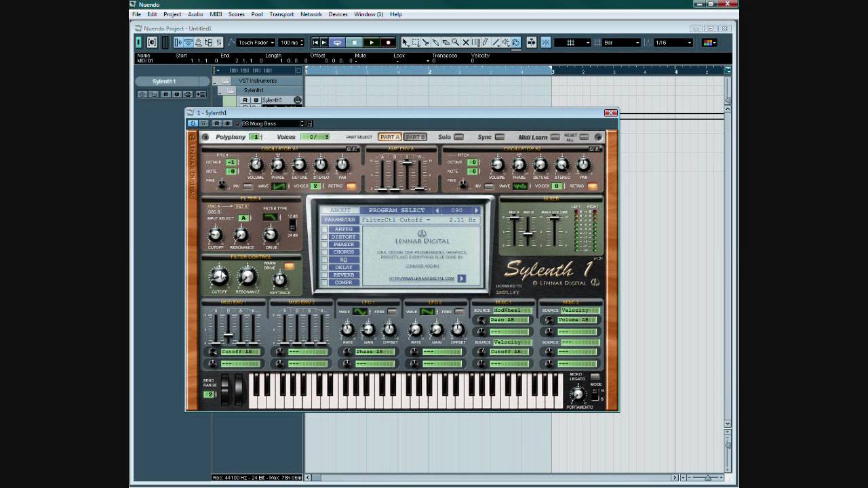Toggle the Oscillator A1 Inv switch
Viewport: 868px width, 488px height.
248,186
